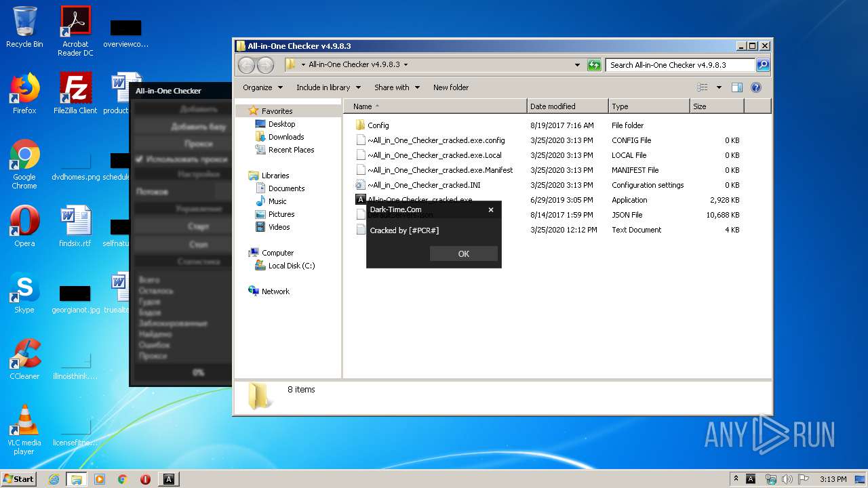Click OK in the Dark-Time.Com dialog
Image resolution: width=868 pixels, height=488 pixels.
[464, 253]
